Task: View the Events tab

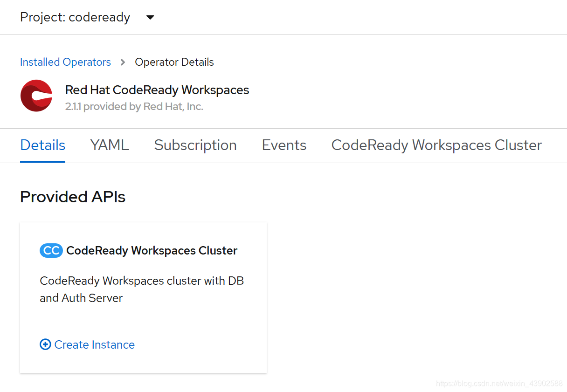Action: pyautogui.click(x=284, y=145)
